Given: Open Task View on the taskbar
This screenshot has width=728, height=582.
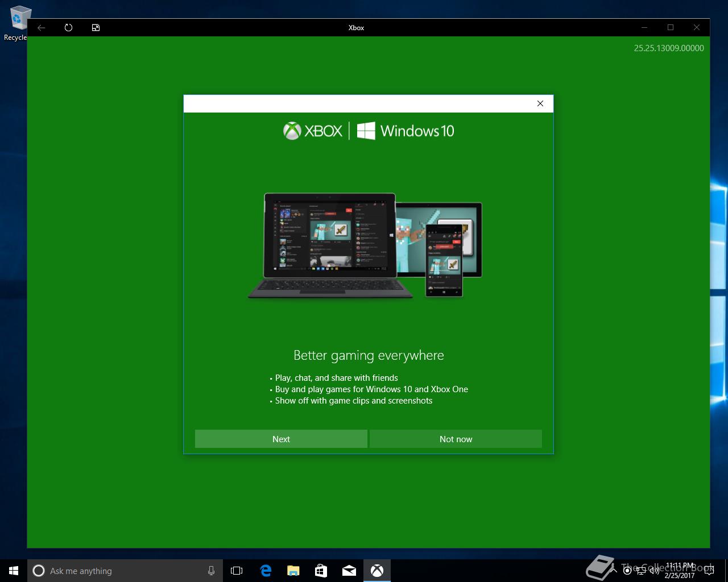Looking at the screenshot, I should tap(237, 571).
